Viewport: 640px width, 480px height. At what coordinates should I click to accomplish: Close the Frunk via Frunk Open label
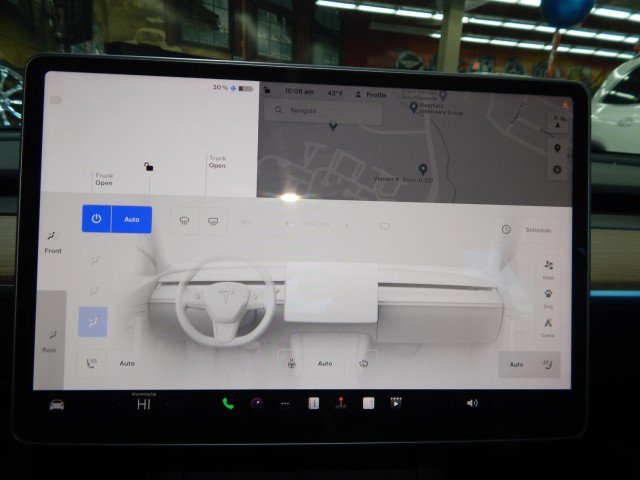[104, 179]
